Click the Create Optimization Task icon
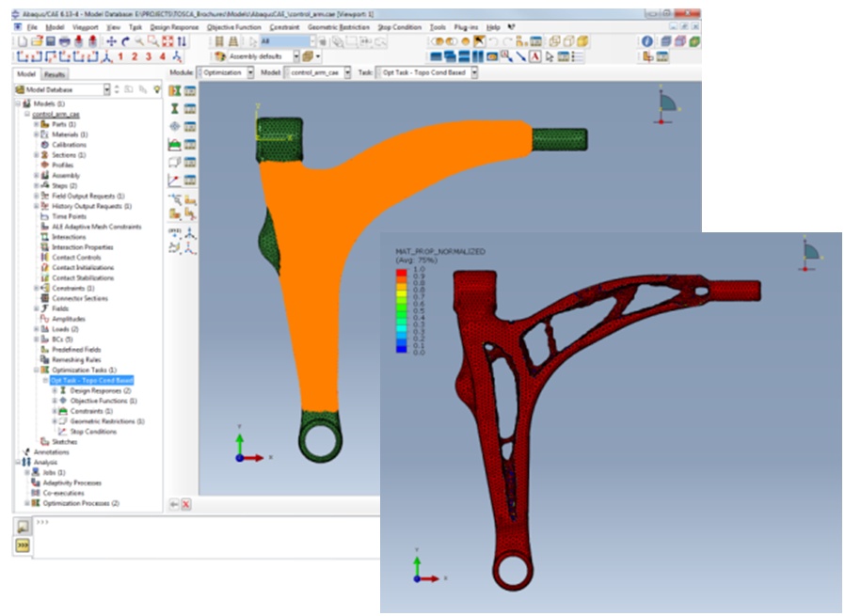 [175, 91]
